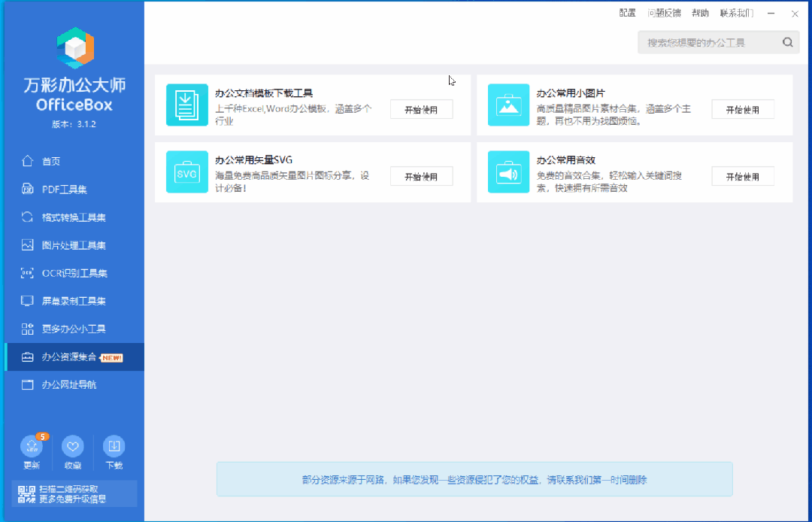
Task: Click the OfficeBox cube logo
Action: [75, 48]
